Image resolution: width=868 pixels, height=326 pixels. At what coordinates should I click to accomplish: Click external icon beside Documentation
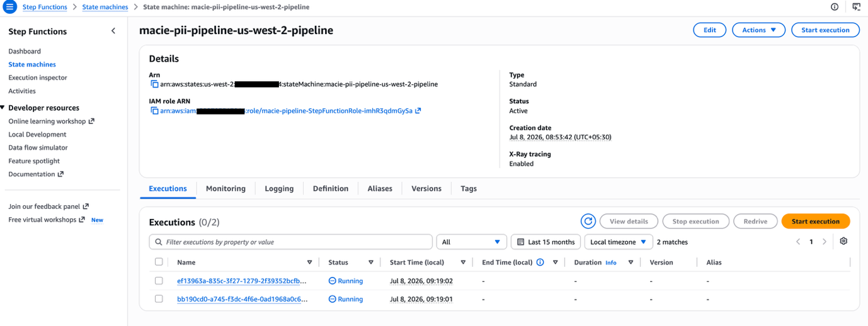pos(60,174)
